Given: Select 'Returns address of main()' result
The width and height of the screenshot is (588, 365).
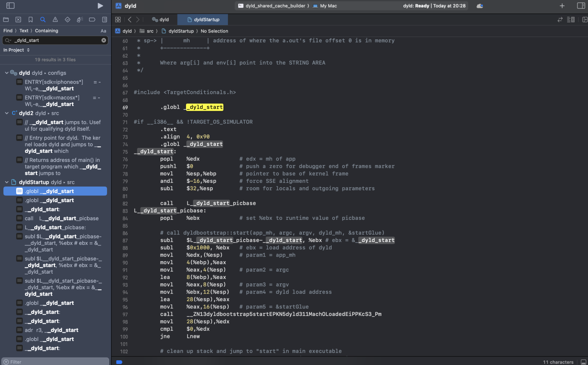Looking at the screenshot, I should [55, 167].
